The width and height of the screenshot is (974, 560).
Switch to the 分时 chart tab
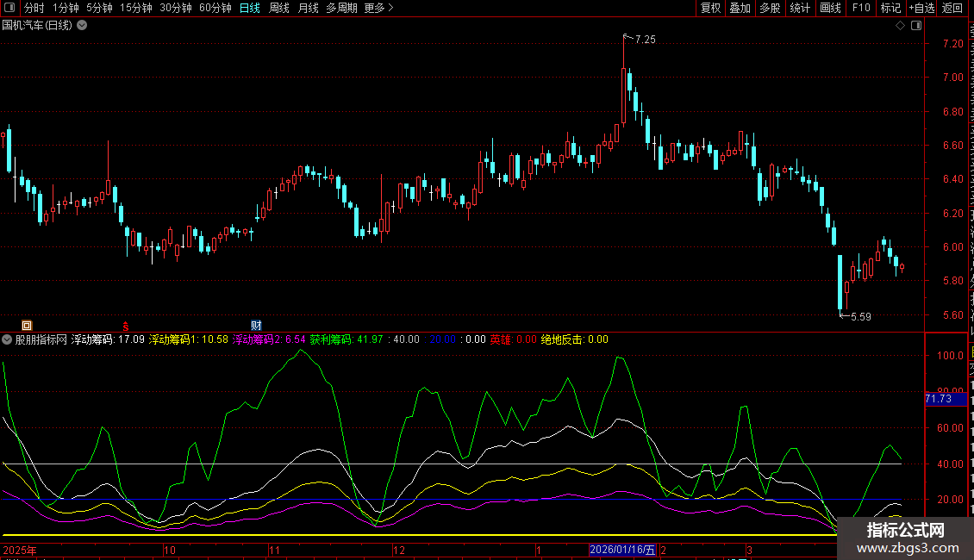[x=34, y=9]
